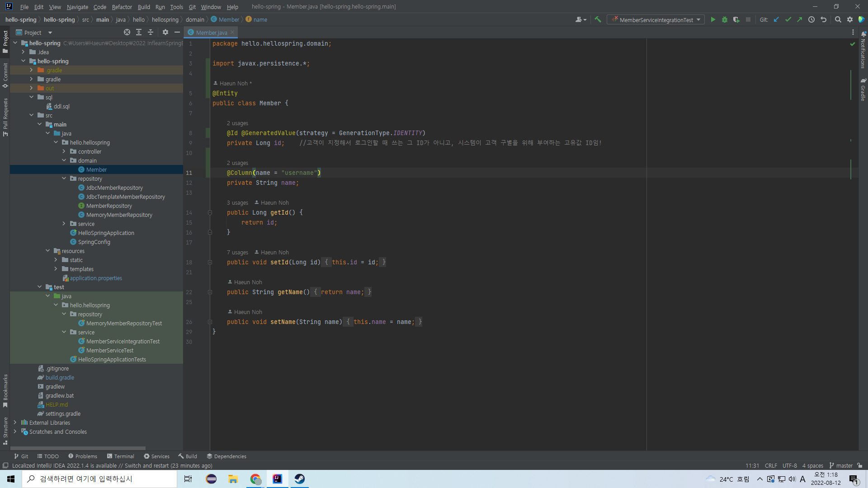Image resolution: width=868 pixels, height=488 pixels.
Task: Open the Bookmarks sidebar panel
Action: (x=5, y=391)
